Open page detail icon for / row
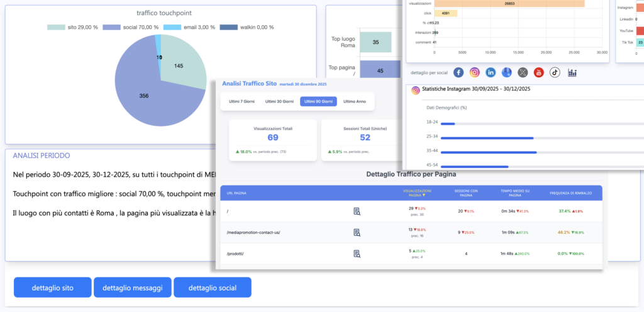644x312 pixels. click(357, 211)
